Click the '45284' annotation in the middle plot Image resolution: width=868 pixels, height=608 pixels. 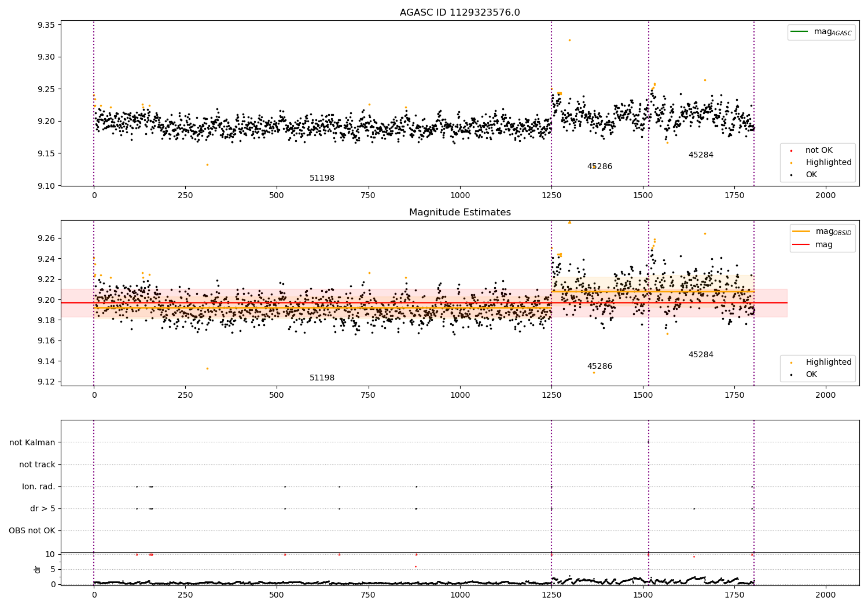click(701, 355)
